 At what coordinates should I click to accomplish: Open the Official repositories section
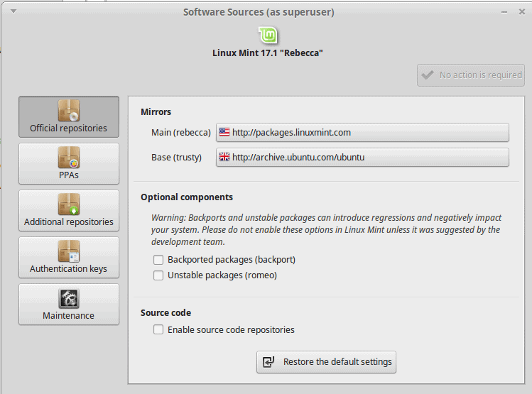pyautogui.click(x=69, y=116)
